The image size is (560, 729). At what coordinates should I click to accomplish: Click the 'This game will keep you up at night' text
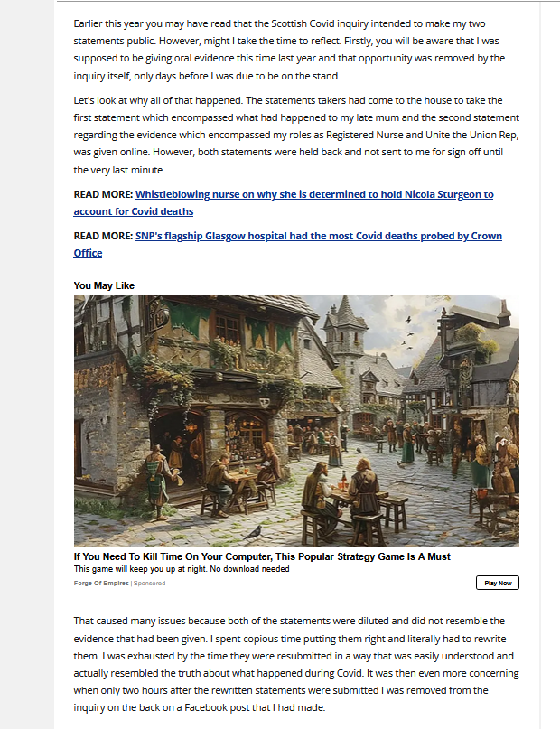tap(182, 569)
